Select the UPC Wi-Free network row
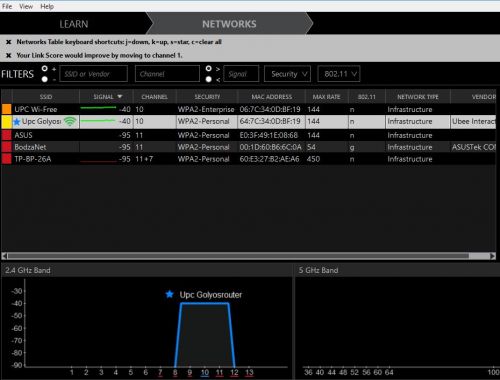Image resolution: width=500 pixels, height=380 pixels. click(x=249, y=109)
